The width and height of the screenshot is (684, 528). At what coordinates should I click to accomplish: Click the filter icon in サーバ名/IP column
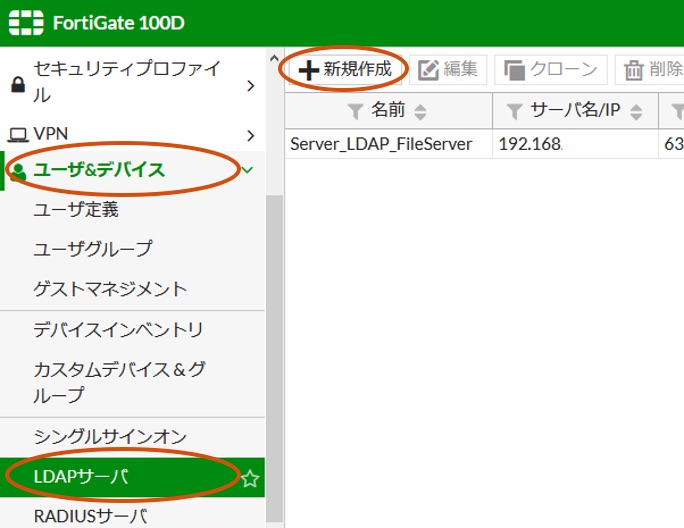click(x=514, y=111)
